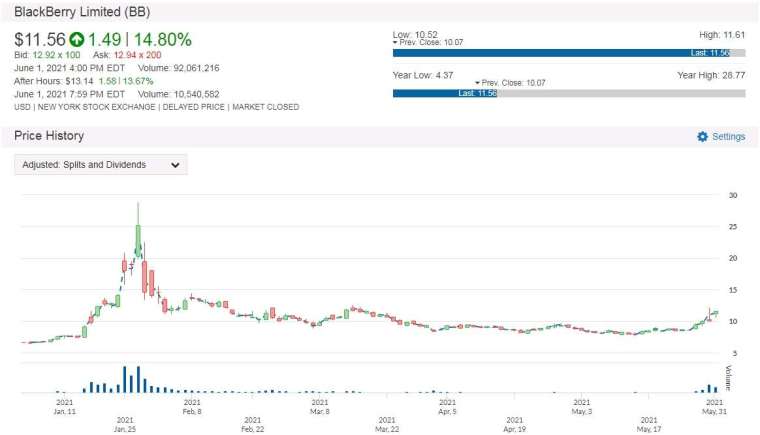Click the 20 price axis label
760x435 pixels.
tap(733, 258)
